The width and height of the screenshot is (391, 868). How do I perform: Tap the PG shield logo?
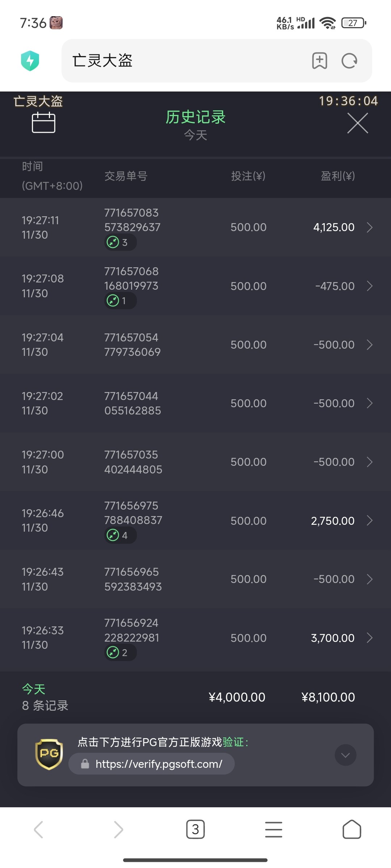(x=49, y=754)
